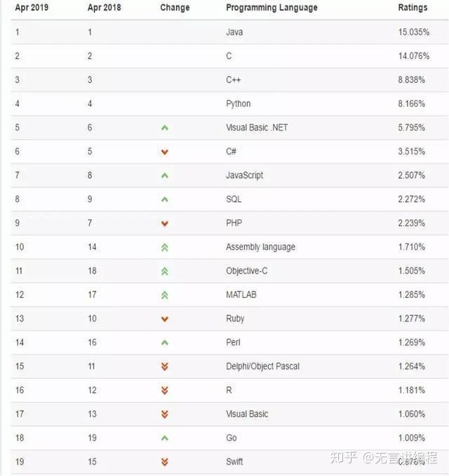This screenshot has height=476, width=449.
Task: Click the Ratings column header
Action: pos(413,8)
